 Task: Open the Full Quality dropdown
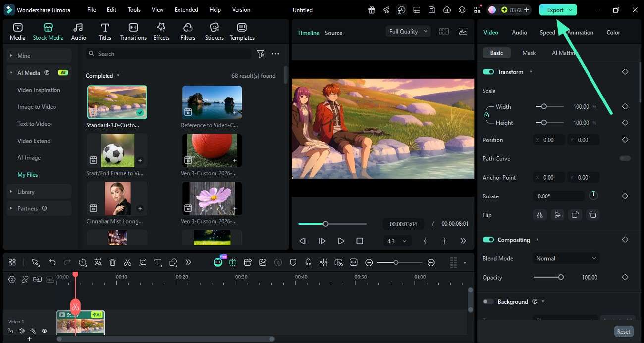click(408, 31)
